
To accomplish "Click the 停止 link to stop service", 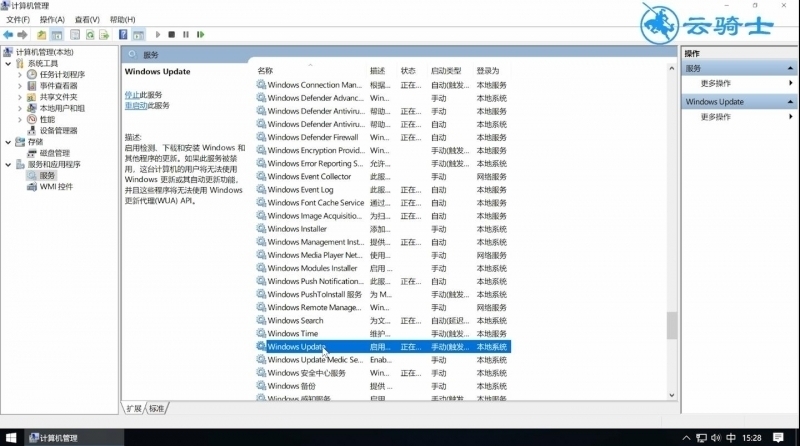I will (132, 95).
